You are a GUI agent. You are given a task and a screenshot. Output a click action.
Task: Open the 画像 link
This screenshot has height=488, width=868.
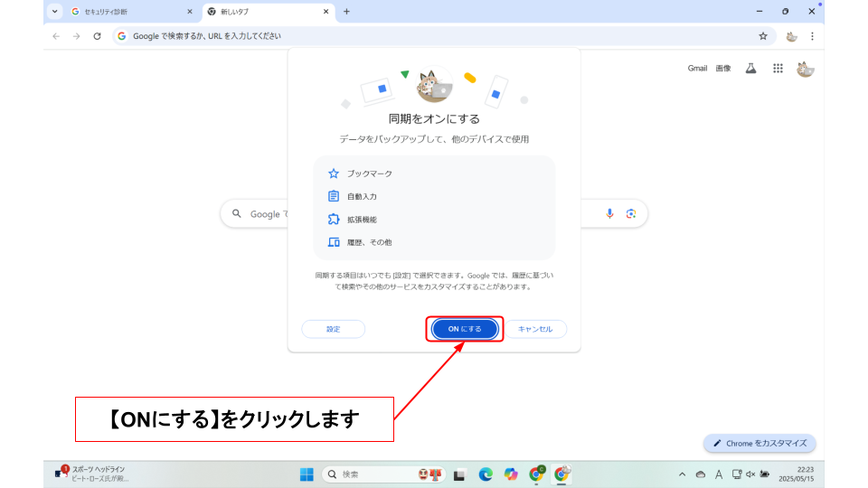(722, 69)
